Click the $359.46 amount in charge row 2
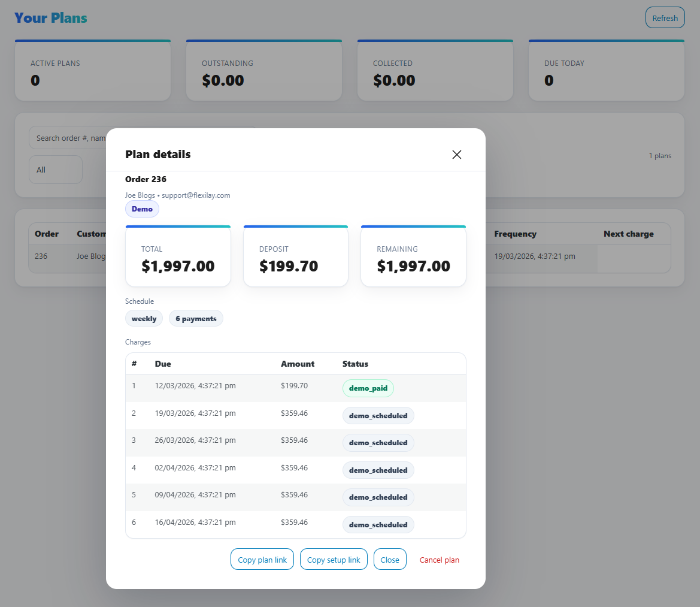Viewport: 700px width, 607px height. [x=294, y=413]
